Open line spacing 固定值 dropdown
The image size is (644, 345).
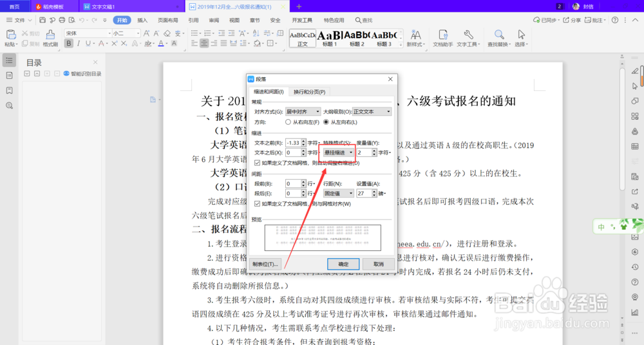tap(339, 193)
